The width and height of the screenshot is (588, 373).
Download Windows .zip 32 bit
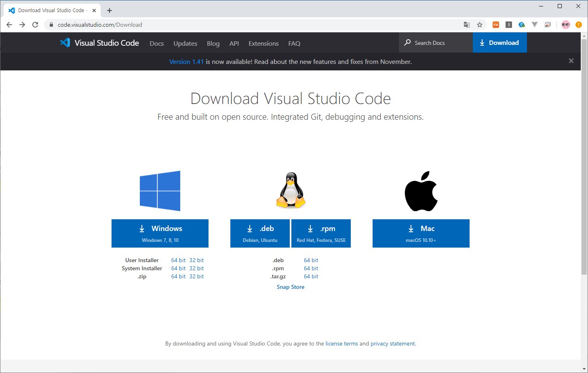coord(196,276)
